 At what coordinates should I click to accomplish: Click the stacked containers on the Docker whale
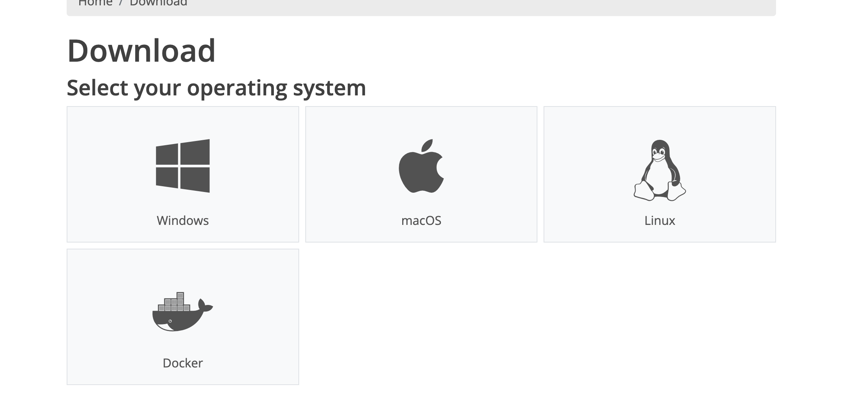(x=174, y=302)
